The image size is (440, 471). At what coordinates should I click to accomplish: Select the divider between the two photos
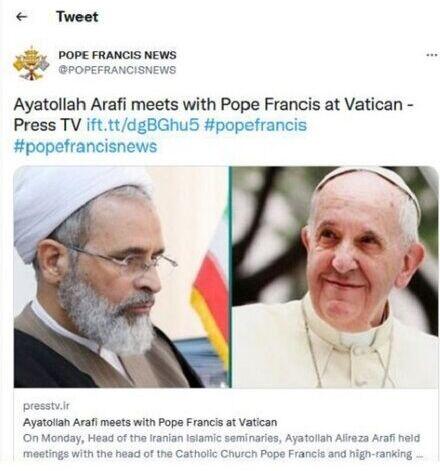[x=231, y=277]
